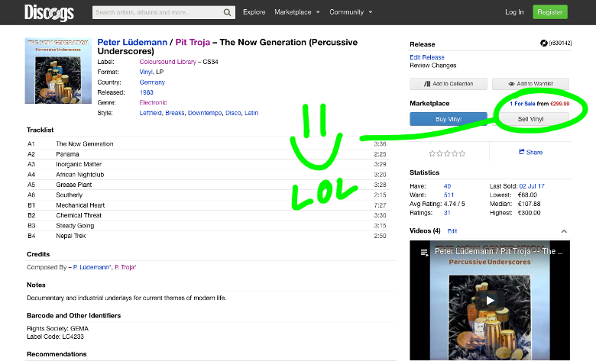Open the Explore menu item

tap(254, 12)
